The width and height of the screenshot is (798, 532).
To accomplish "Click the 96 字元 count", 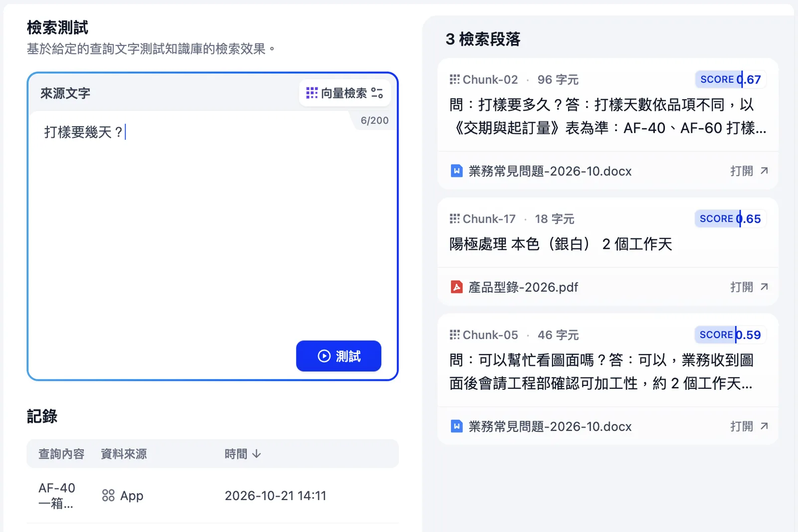I will 558,79.
